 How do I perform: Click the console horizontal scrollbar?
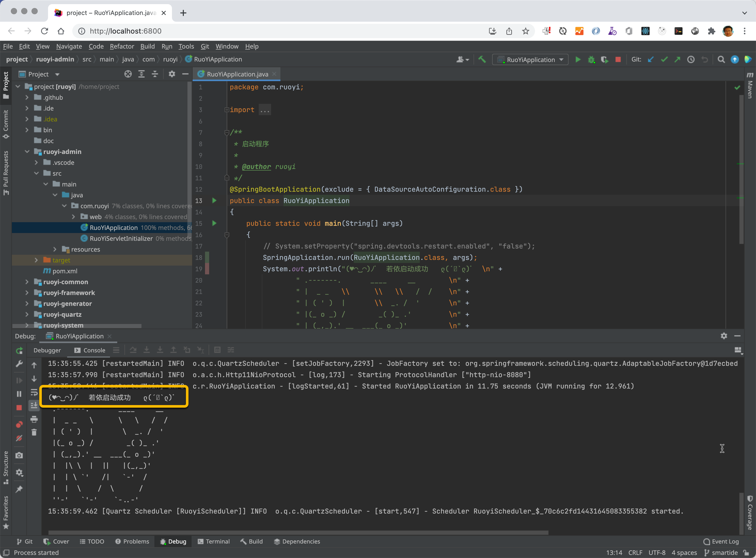pos(298,533)
